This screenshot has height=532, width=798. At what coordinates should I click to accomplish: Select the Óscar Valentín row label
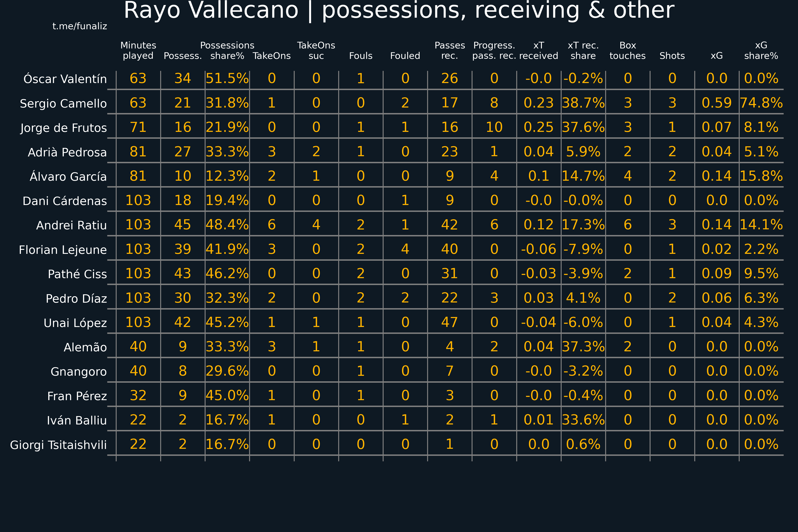[x=65, y=79]
